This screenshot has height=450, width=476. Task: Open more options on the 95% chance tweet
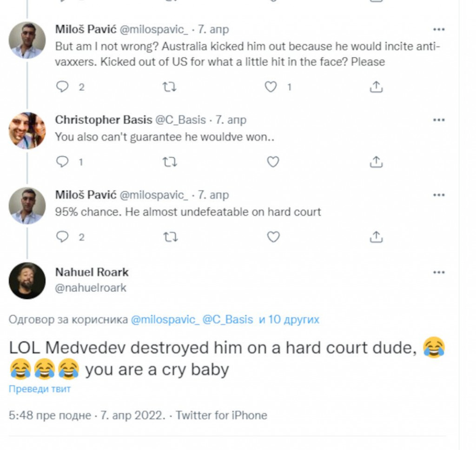(x=438, y=195)
